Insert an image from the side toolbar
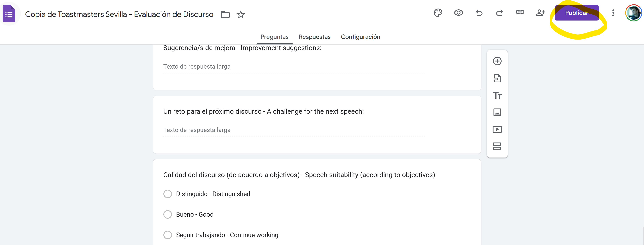The width and height of the screenshot is (644, 245). tap(497, 112)
